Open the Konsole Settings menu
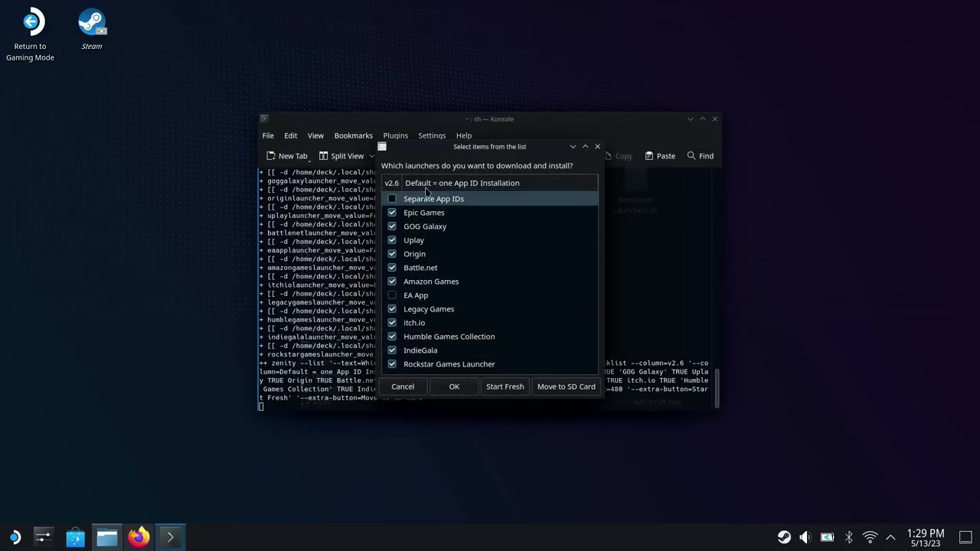 [432, 135]
